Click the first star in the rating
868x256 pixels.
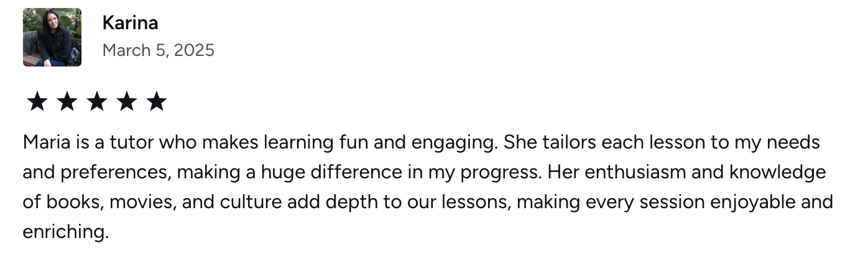pos(37,101)
